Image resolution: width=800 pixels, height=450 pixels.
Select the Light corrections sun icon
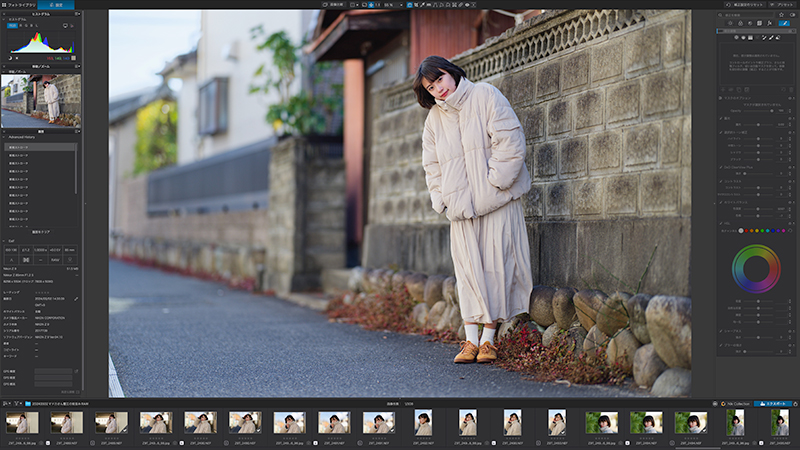(x=730, y=23)
